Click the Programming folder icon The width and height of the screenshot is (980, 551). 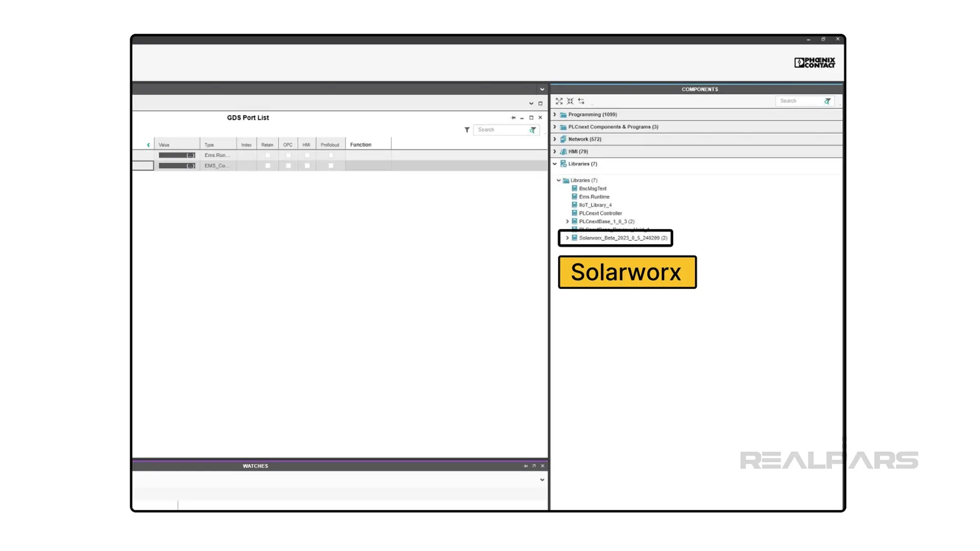click(563, 115)
